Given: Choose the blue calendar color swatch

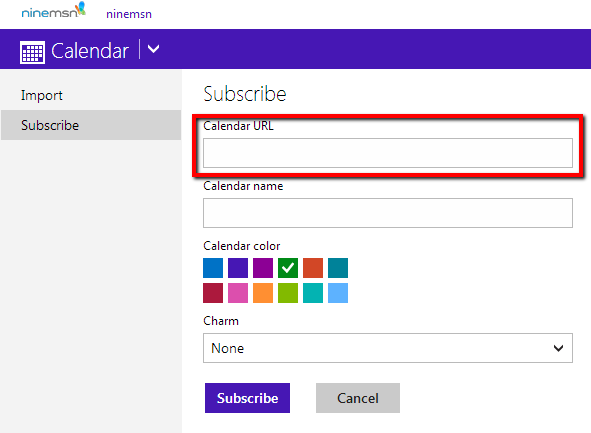Looking at the screenshot, I should 213,268.
